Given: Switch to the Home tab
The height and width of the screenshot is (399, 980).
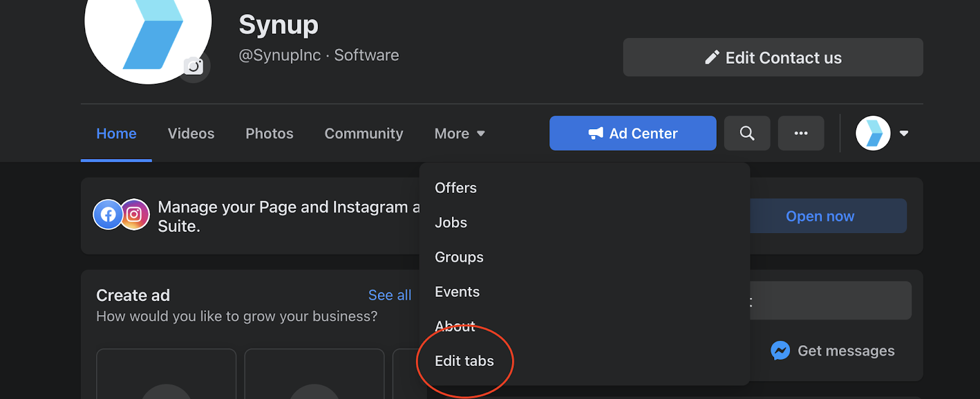Looking at the screenshot, I should point(116,133).
